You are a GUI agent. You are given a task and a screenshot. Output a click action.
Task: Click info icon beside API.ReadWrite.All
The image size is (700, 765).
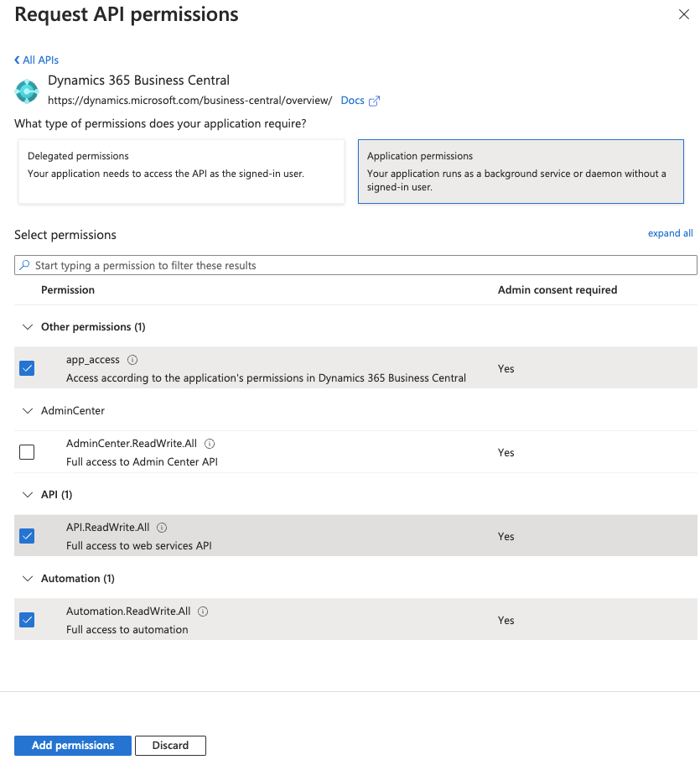[162, 528]
